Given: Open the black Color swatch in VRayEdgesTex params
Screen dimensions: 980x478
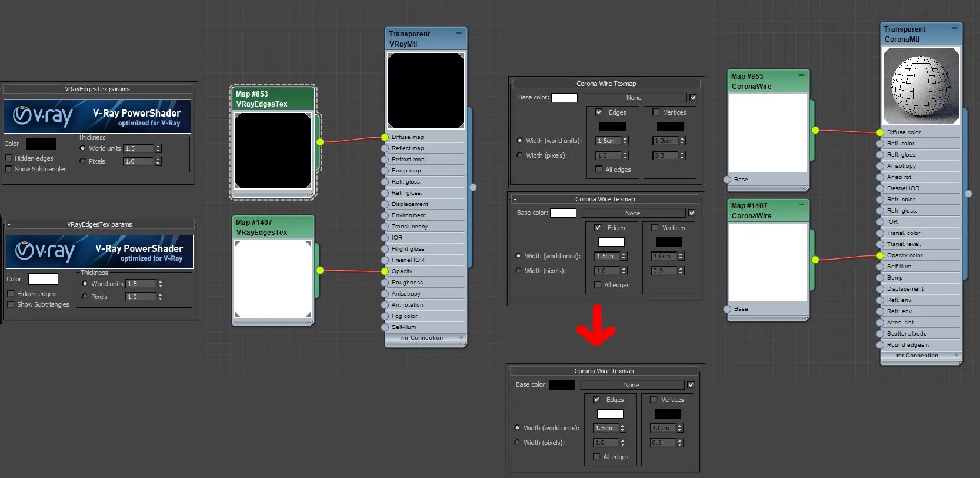Looking at the screenshot, I should pos(41,144).
